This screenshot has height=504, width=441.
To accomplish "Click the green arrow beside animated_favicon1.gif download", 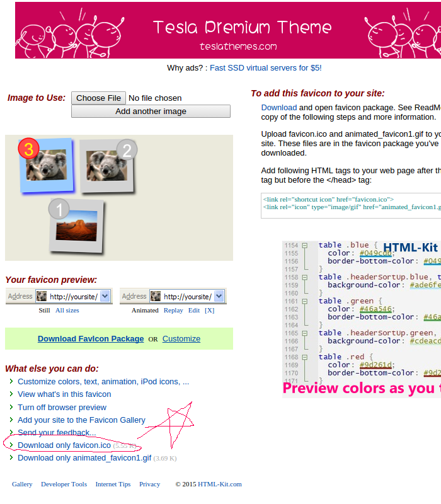I will click(11, 457).
